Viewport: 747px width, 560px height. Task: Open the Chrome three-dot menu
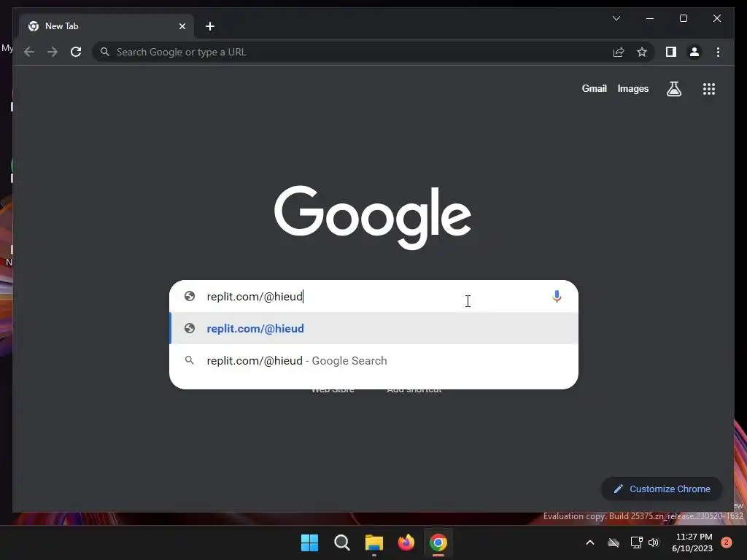[x=718, y=52]
